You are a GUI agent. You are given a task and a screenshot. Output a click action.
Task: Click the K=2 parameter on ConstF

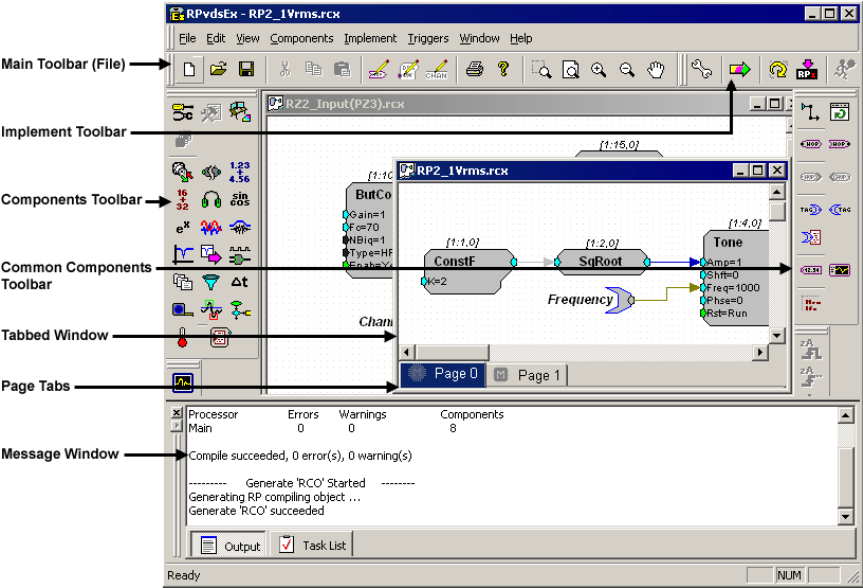coord(435,281)
